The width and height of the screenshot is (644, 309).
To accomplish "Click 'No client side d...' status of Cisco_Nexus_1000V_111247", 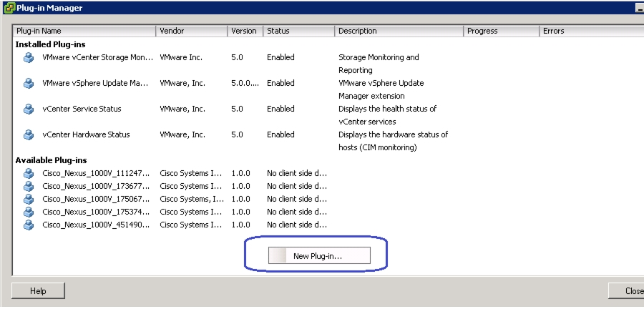I will tap(297, 173).
